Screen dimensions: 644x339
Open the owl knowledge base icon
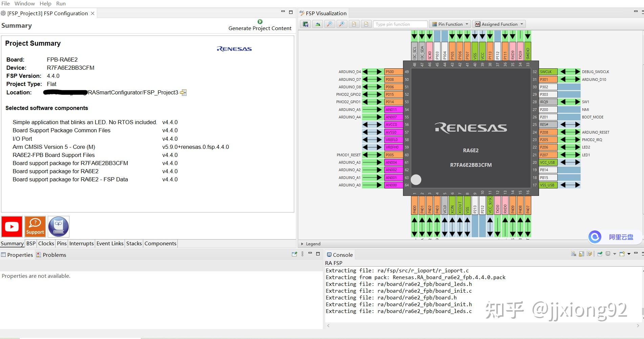click(x=59, y=227)
